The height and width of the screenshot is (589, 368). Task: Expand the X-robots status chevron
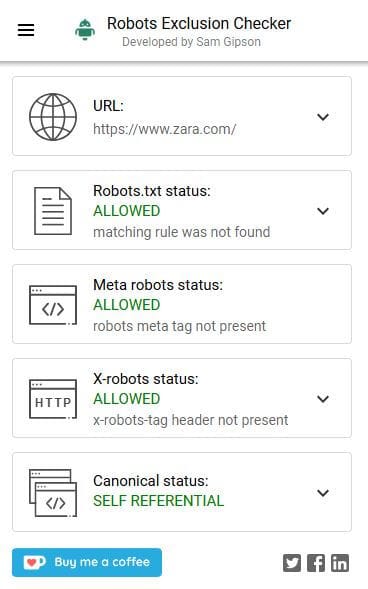pos(323,399)
